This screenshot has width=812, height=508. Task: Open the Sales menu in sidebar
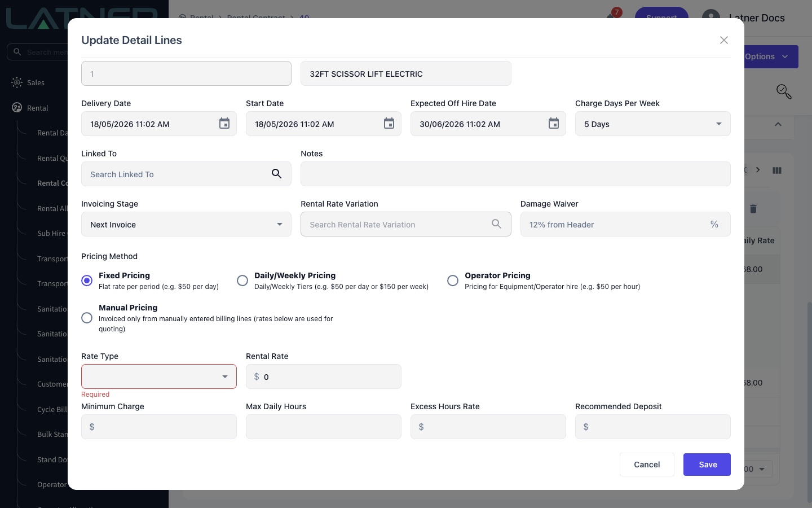36,82
